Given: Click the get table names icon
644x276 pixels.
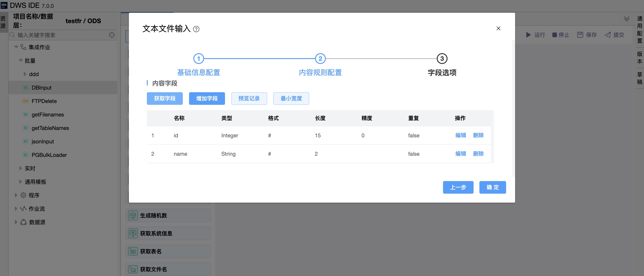Looking at the screenshot, I should click(133, 251).
